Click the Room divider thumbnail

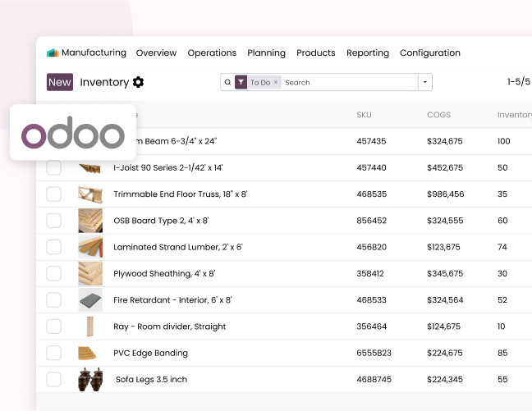(90, 327)
